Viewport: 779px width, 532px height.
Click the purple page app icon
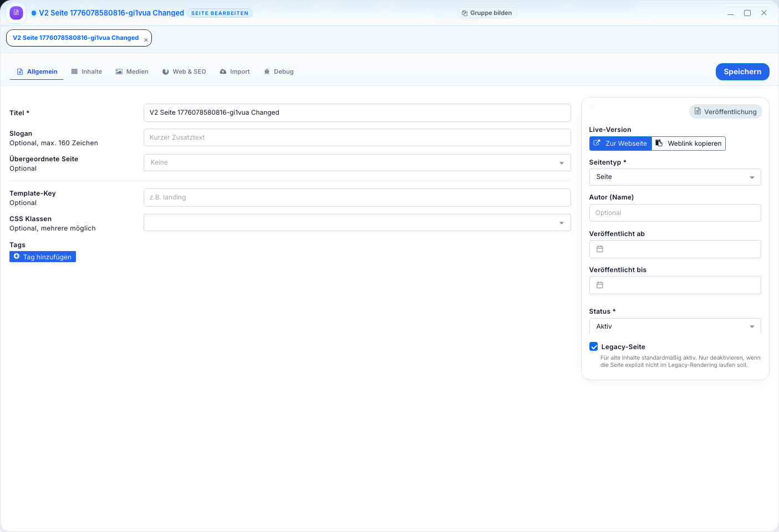point(16,13)
